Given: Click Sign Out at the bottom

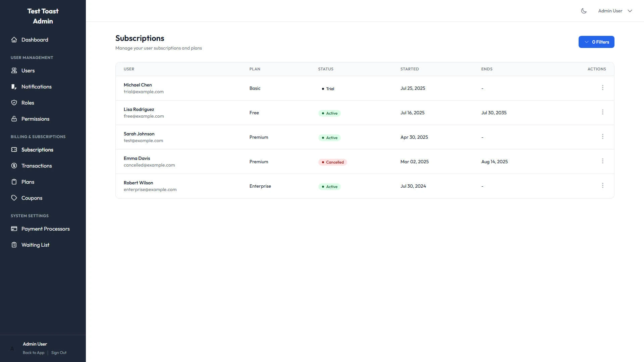Looking at the screenshot, I should tap(59, 352).
